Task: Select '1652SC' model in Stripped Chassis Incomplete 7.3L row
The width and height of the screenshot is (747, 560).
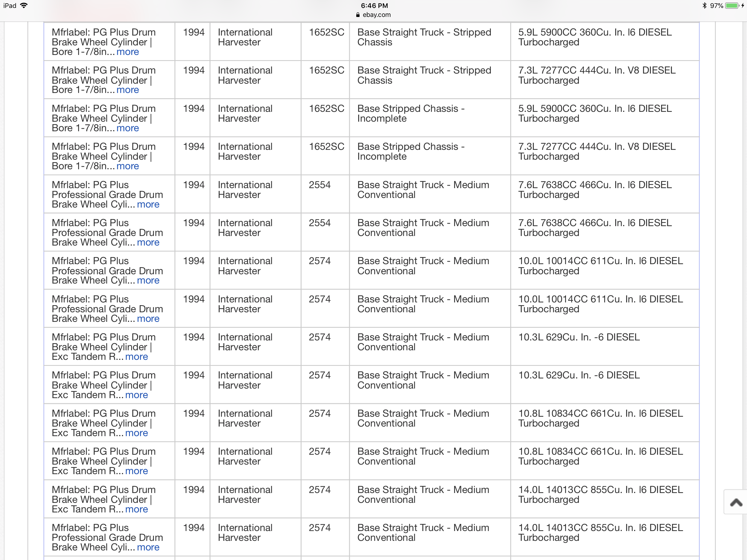Action: (326, 147)
